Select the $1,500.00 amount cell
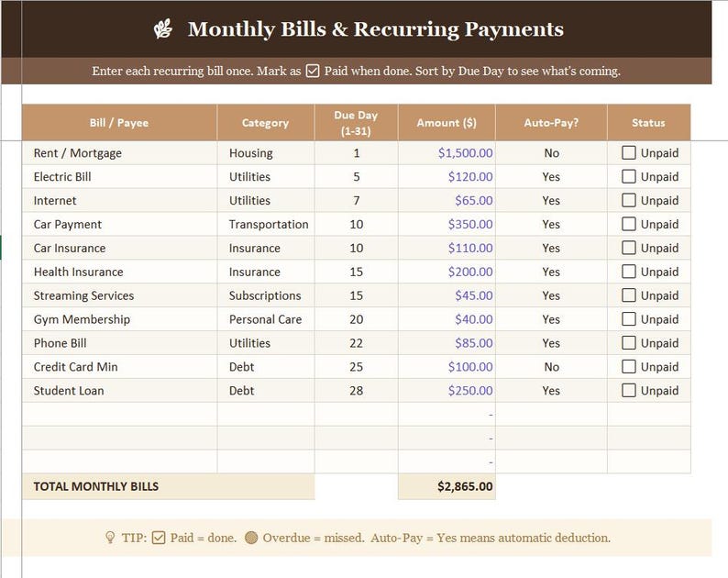This screenshot has width=728, height=578. tap(447, 153)
